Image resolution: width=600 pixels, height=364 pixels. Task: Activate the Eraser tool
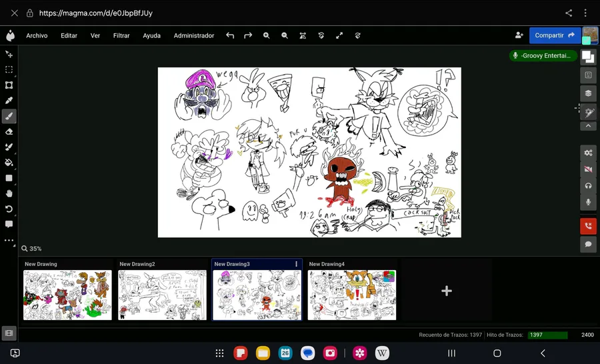pyautogui.click(x=9, y=132)
